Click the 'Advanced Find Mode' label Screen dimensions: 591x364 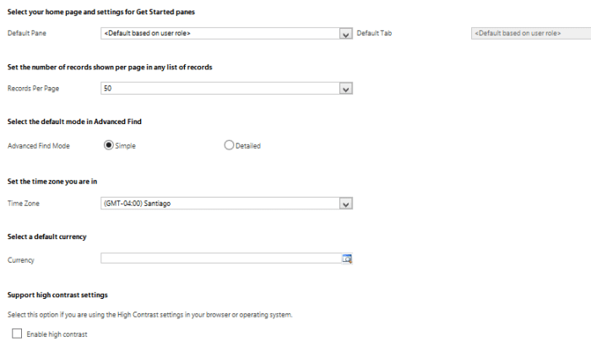38,145
